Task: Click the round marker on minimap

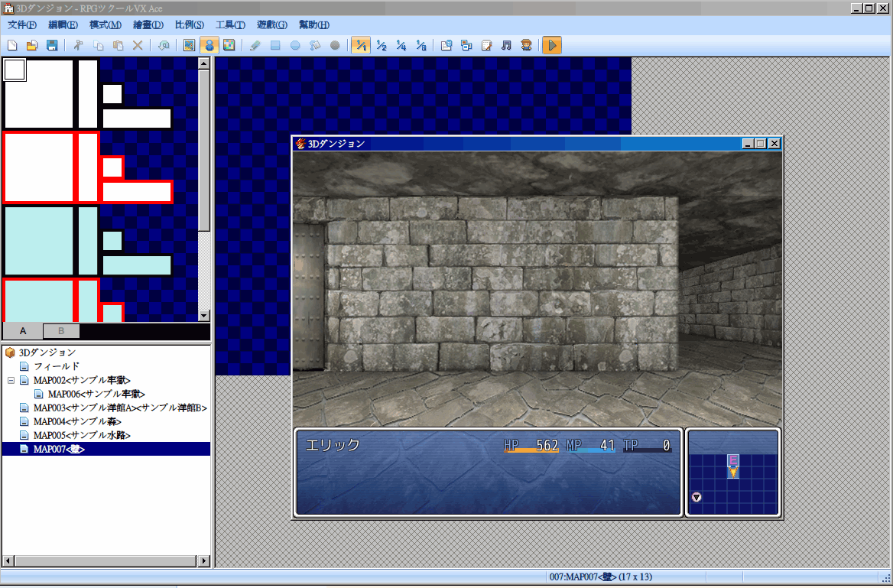Action: pos(697,498)
